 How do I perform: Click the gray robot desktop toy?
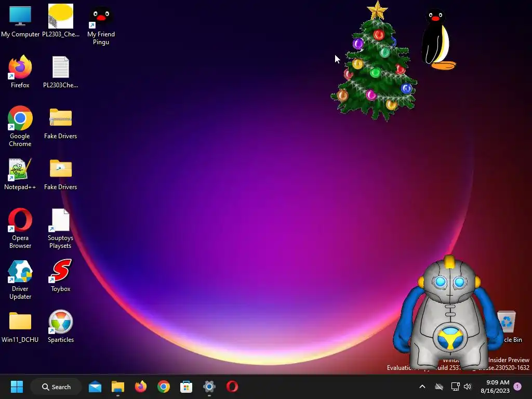448,313
